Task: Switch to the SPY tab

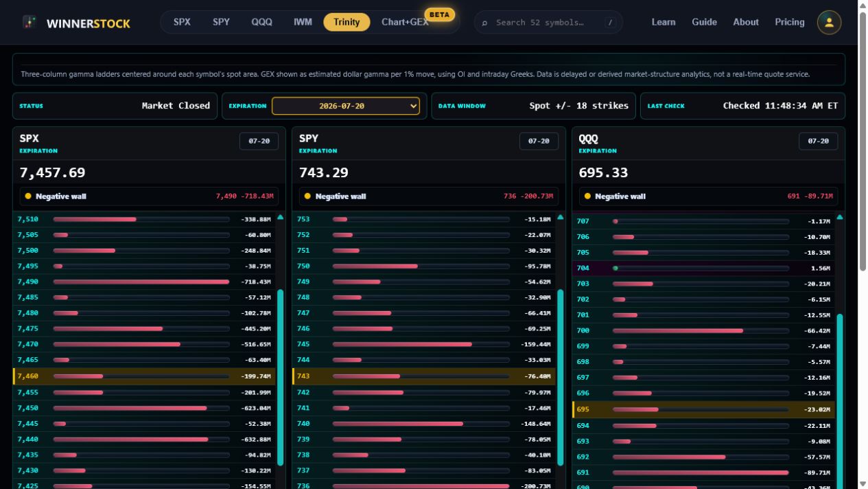Action: tap(221, 22)
